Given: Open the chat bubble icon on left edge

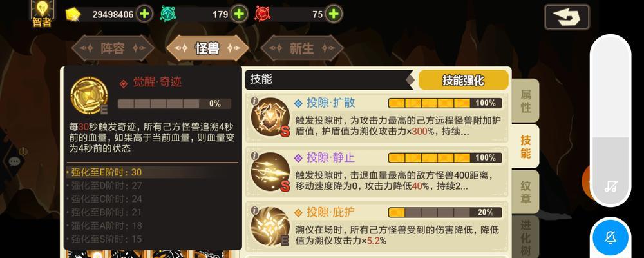Looking at the screenshot, I should point(15,162).
